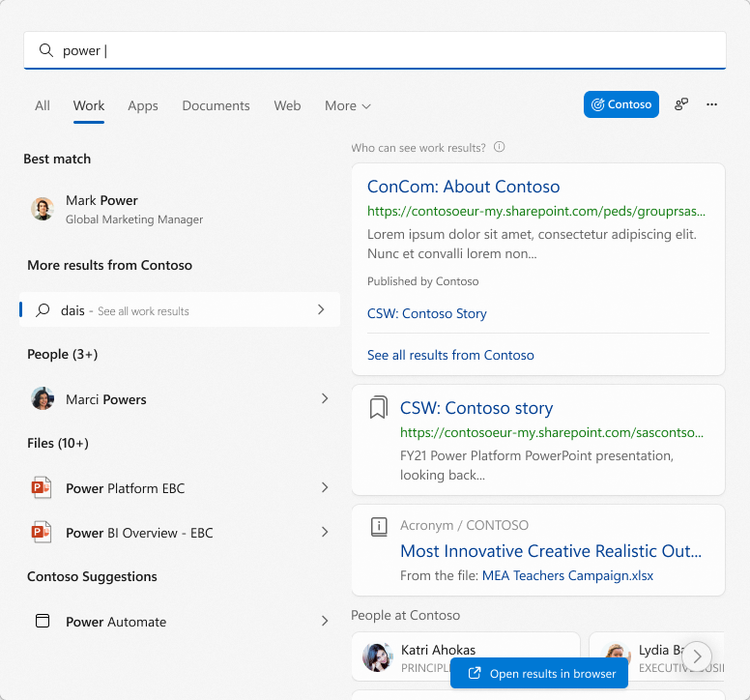Click the 'Published by Contoso' text
The image size is (750, 700).
[x=422, y=281]
